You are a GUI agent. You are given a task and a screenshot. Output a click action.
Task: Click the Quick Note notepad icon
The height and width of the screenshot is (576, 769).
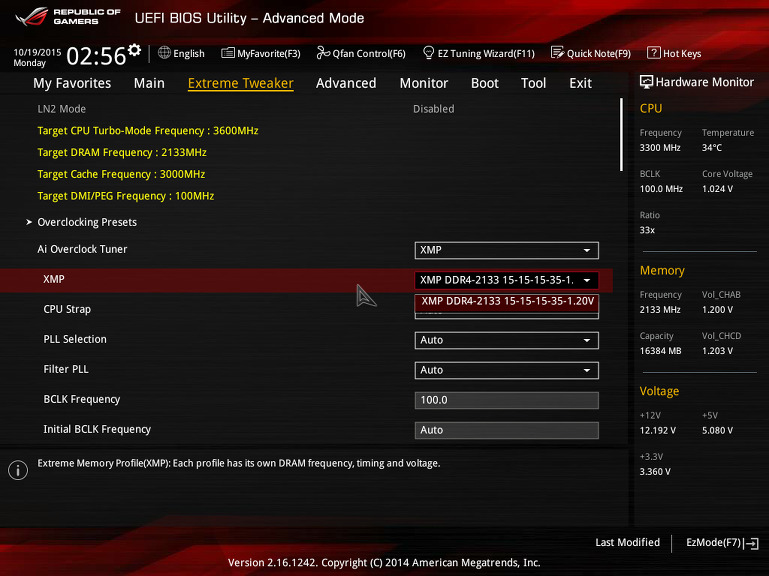[557, 52]
